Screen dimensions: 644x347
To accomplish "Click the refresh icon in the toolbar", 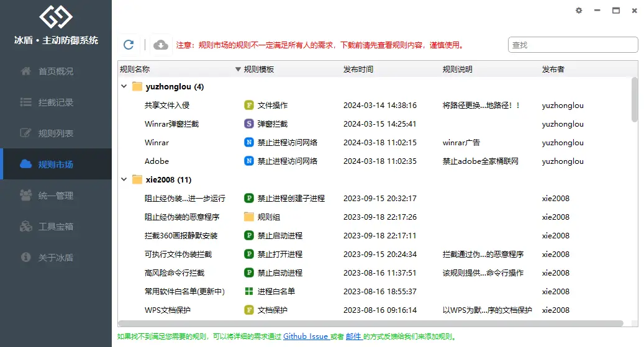I will (129, 45).
